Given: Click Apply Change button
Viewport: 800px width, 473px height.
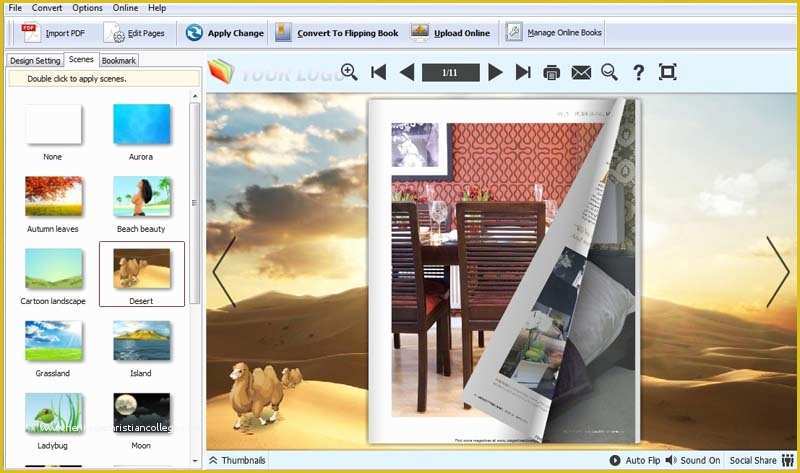Looking at the screenshot, I should click(x=224, y=33).
